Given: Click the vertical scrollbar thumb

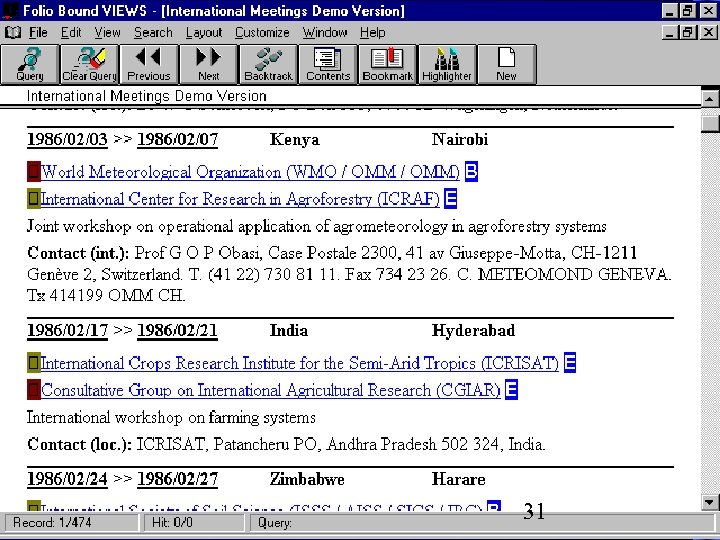Looking at the screenshot, I should click(710, 124).
